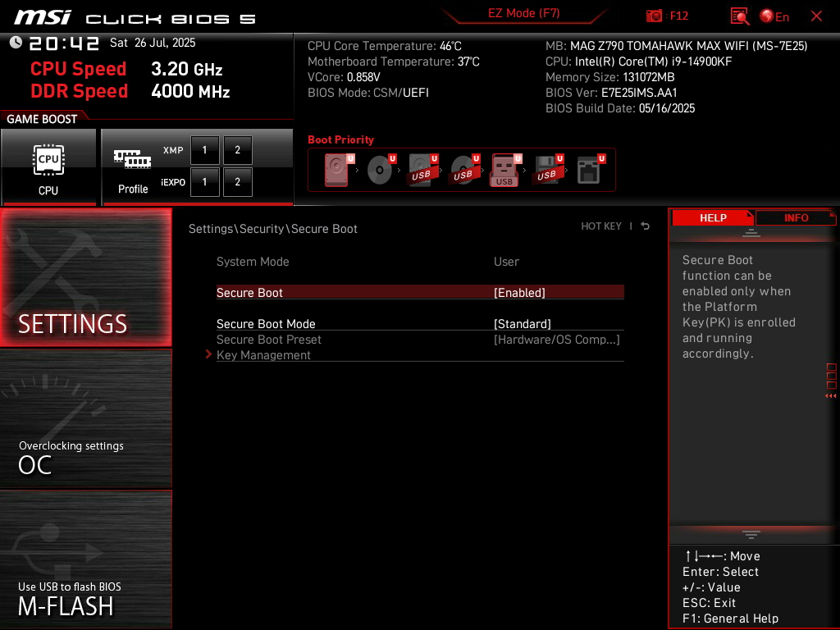Image resolution: width=840 pixels, height=630 pixels.
Task: Switch to the INFO tab
Action: click(796, 217)
